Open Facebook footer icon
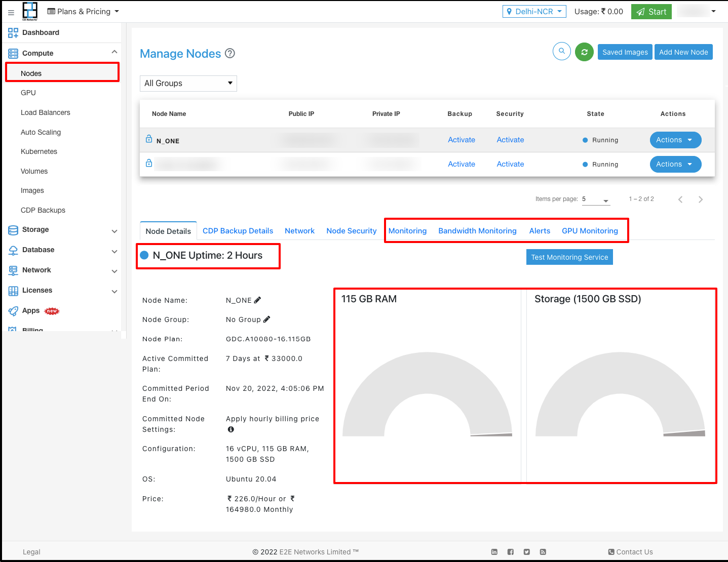The image size is (728, 562). pos(511,552)
